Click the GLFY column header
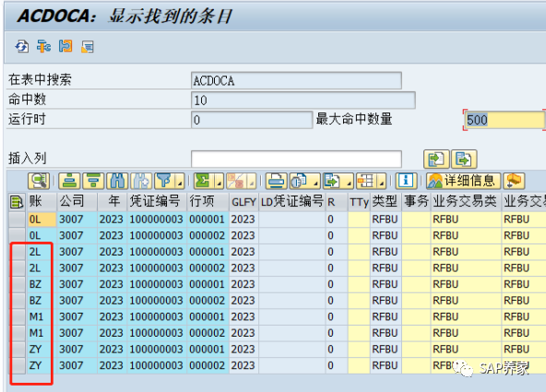This screenshot has height=392, width=546. (x=243, y=202)
